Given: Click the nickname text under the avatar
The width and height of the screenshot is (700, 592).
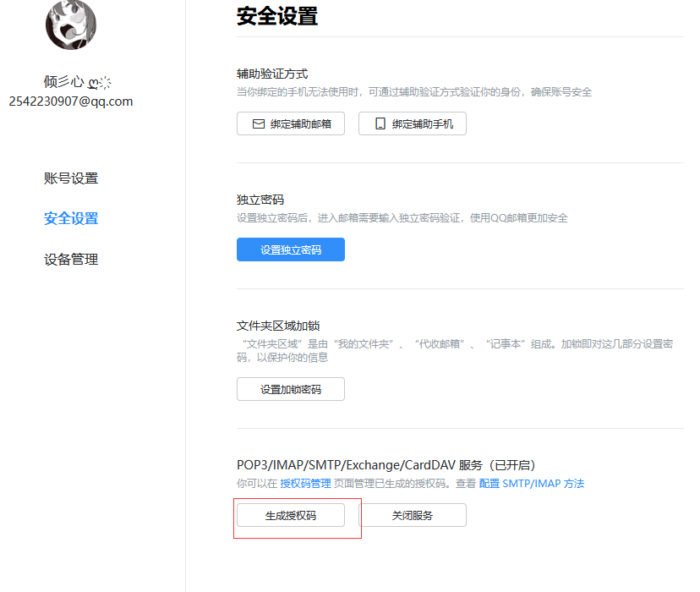Looking at the screenshot, I should point(64,82).
